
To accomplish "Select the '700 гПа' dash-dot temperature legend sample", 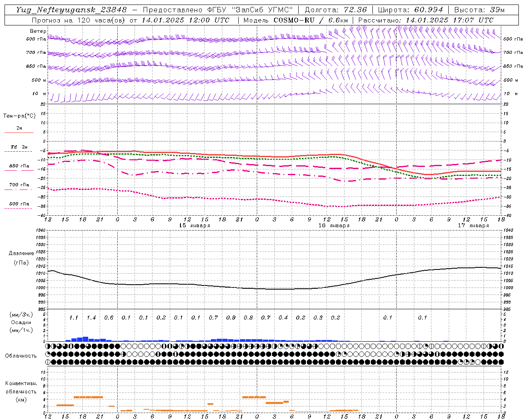I will [x=19, y=189].
